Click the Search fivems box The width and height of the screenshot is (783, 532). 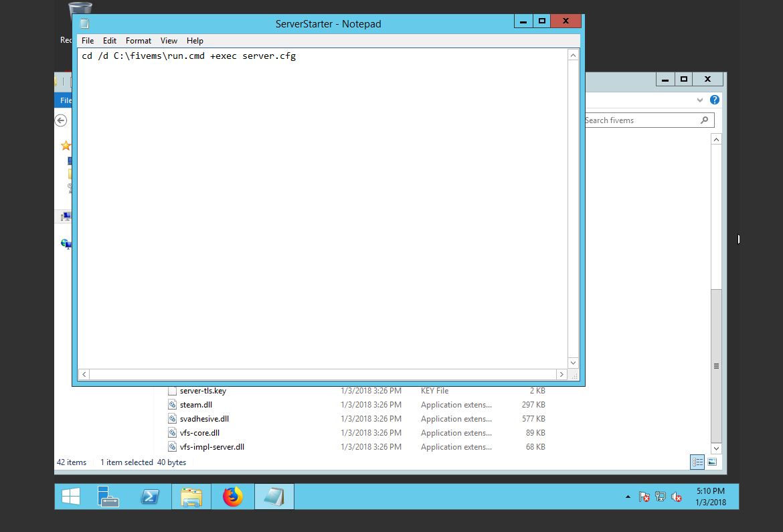[649, 120]
